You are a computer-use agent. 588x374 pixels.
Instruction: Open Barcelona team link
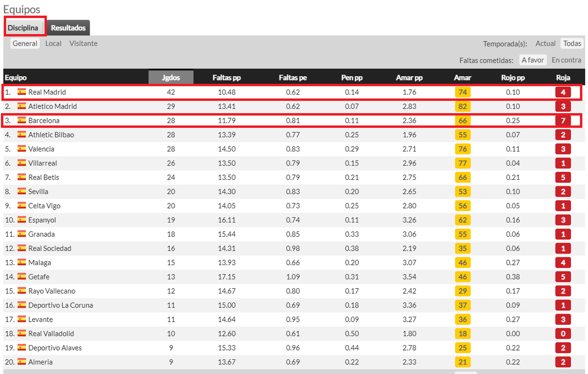(x=44, y=121)
